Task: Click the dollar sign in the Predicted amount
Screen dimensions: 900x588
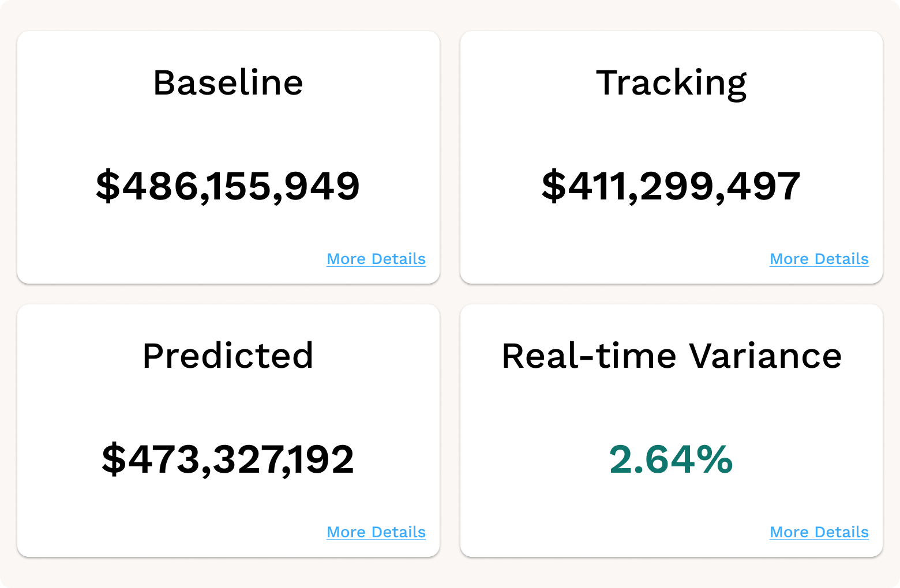Action: tap(114, 459)
